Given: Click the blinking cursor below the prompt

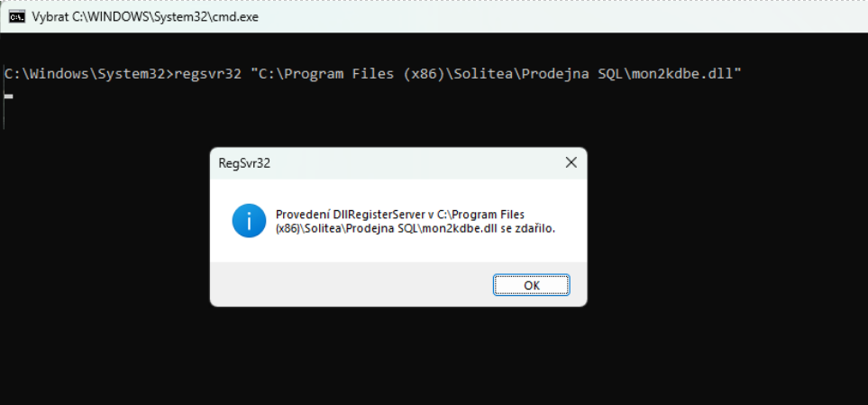Looking at the screenshot, I should pyautogui.click(x=8, y=96).
